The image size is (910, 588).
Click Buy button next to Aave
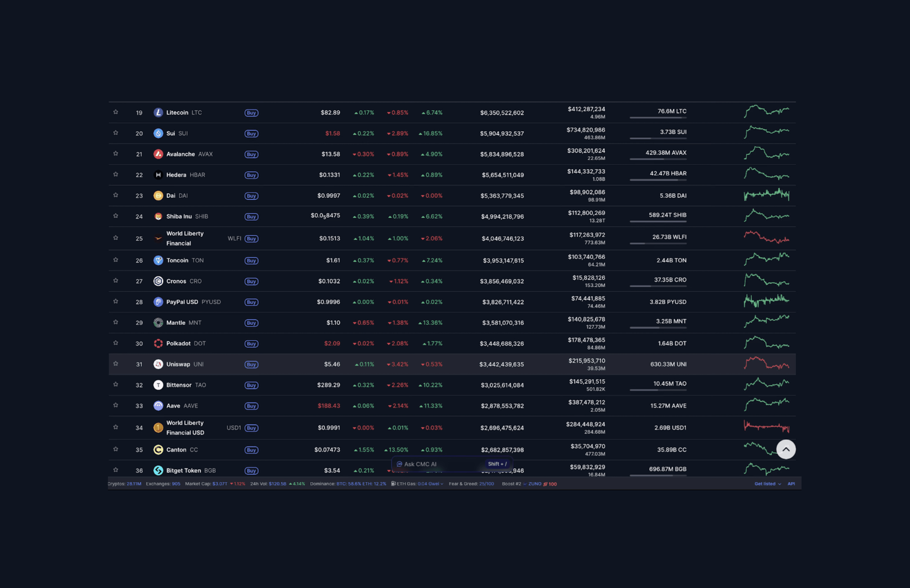(251, 406)
